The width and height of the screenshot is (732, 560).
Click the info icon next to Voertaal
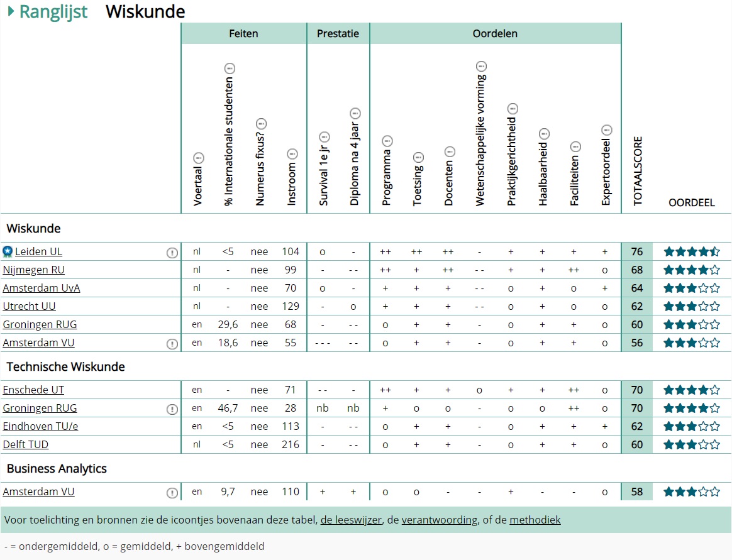(198, 157)
